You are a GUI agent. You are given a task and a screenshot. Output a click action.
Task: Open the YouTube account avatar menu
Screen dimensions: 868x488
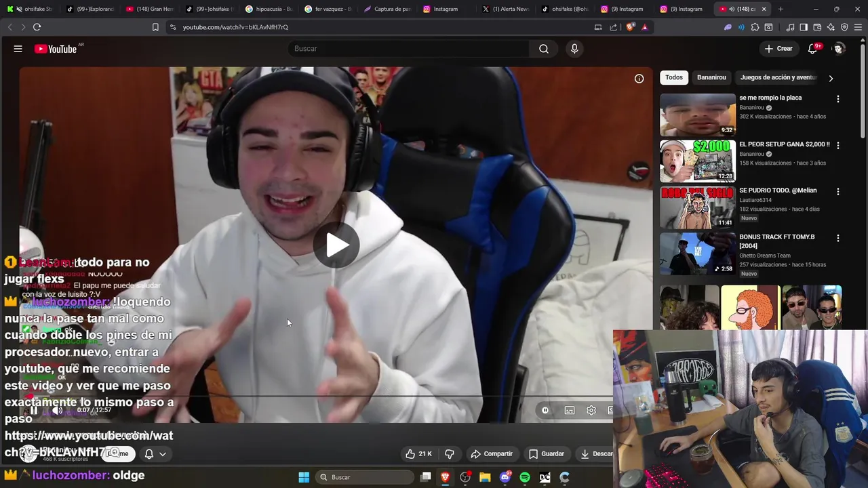pyautogui.click(x=839, y=49)
